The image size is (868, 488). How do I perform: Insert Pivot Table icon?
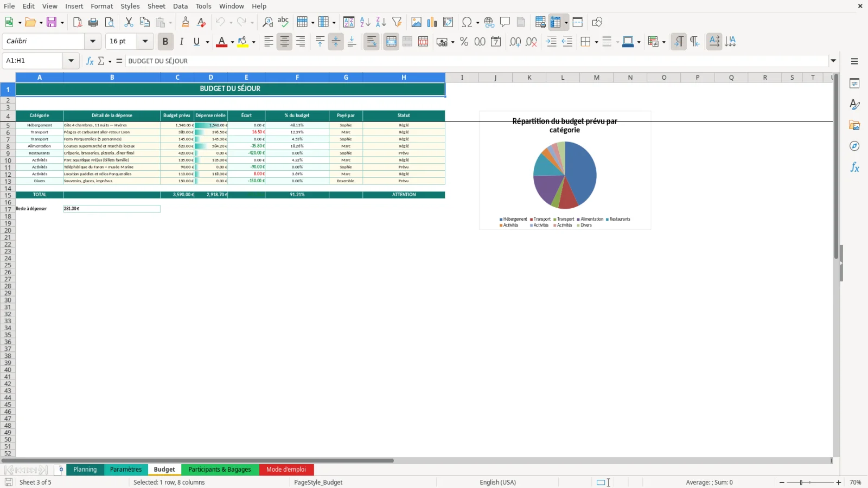pyautogui.click(x=448, y=22)
